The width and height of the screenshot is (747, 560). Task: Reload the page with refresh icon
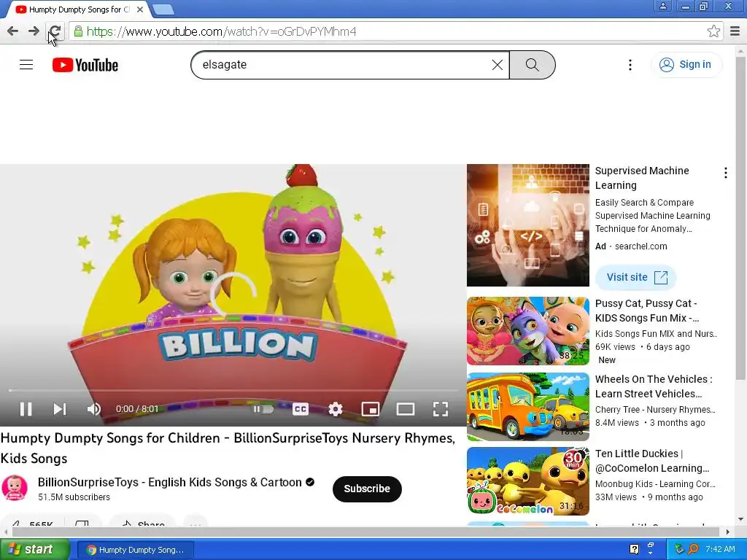(x=55, y=31)
